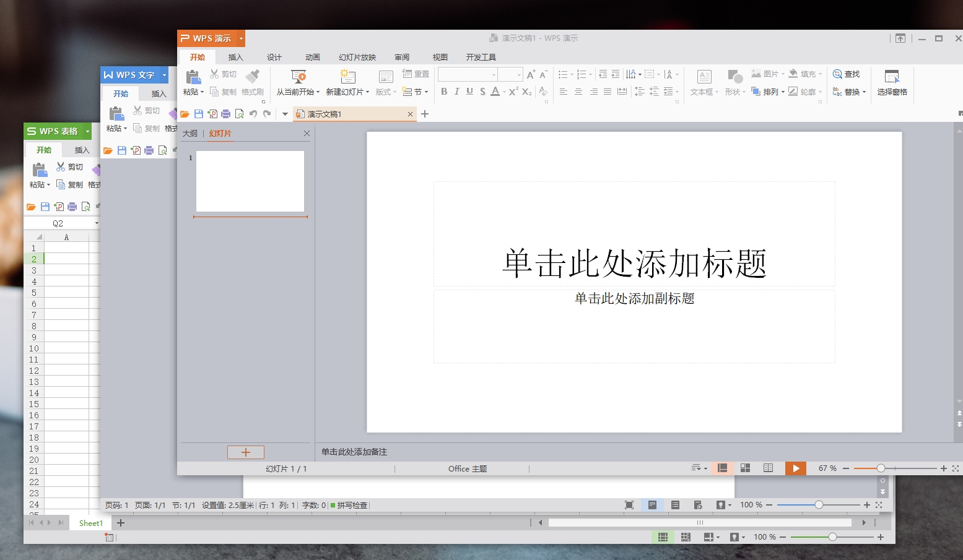Switch to slide sorter view icon
This screenshot has height=560, width=963.
point(746,468)
